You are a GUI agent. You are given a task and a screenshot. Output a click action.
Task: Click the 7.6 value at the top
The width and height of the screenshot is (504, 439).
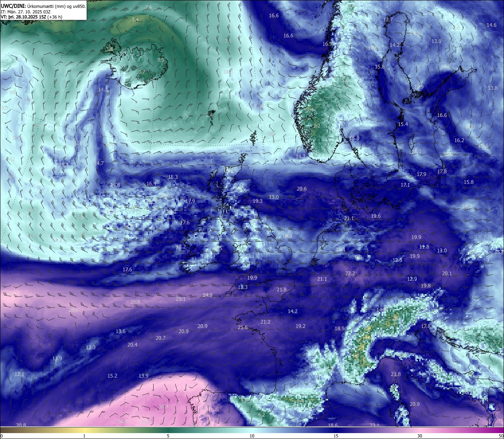click(x=148, y=7)
